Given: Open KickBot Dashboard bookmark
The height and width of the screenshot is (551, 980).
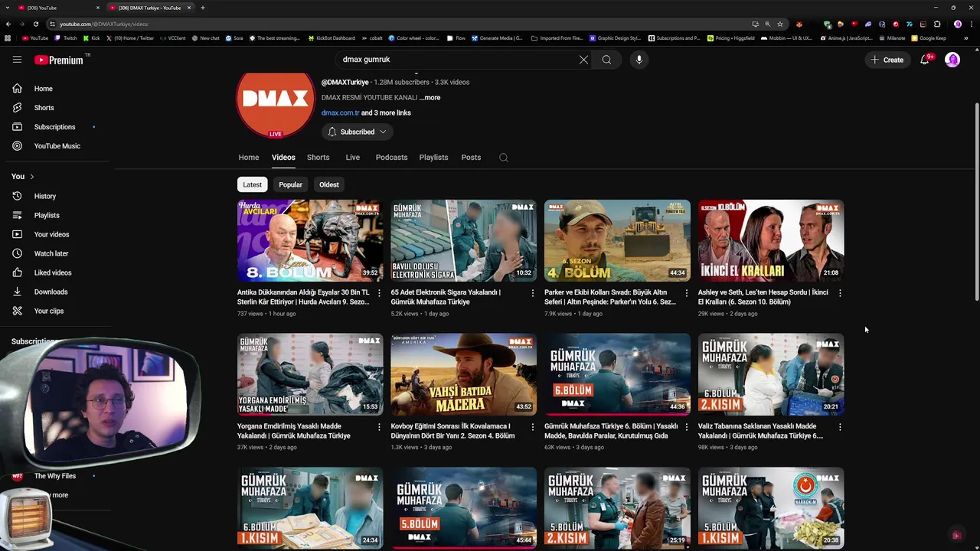Looking at the screenshot, I should coord(331,37).
